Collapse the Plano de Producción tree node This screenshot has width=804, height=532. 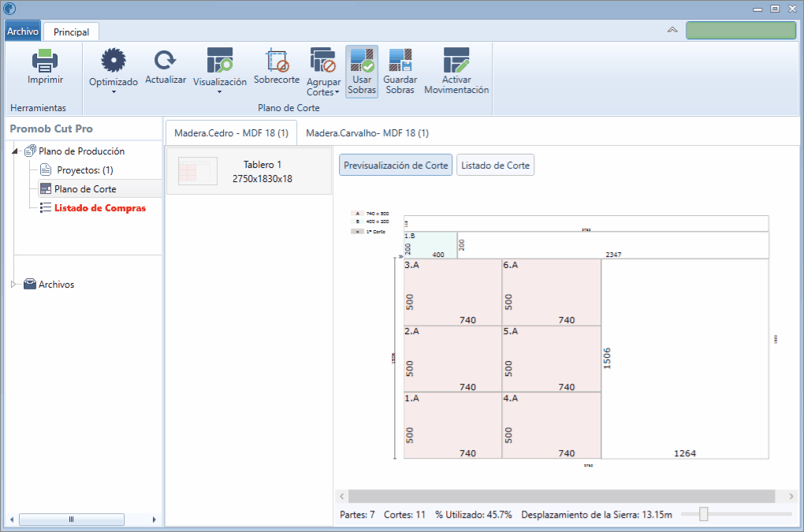click(x=16, y=151)
